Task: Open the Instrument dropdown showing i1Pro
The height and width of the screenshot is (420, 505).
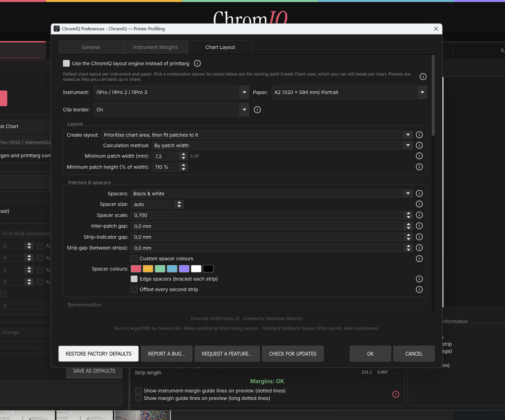Action: pos(171,92)
